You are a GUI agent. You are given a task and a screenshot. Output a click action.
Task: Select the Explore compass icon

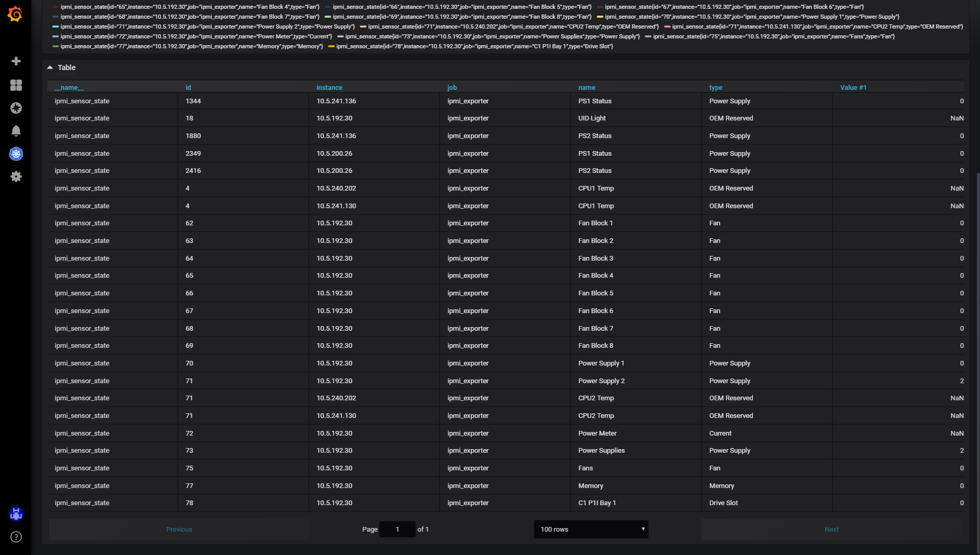[16, 109]
